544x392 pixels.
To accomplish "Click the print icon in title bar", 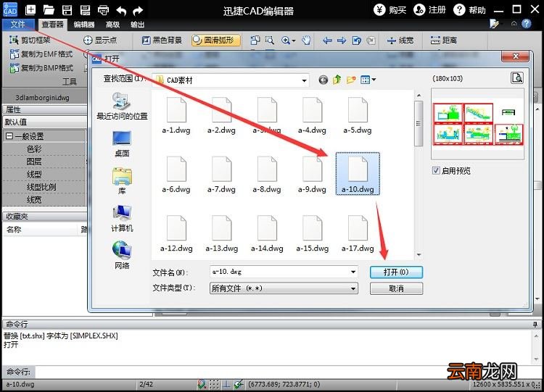I will (103, 10).
